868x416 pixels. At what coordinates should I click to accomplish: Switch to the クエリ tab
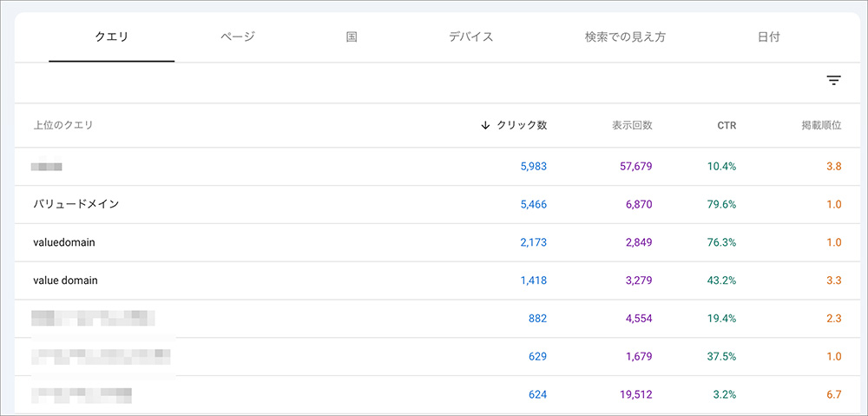(x=112, y=37)
